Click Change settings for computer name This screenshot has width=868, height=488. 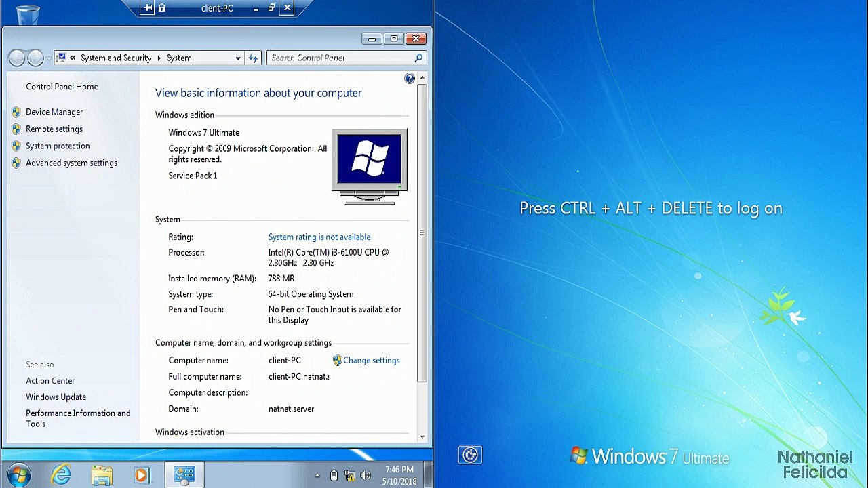tap(371, 361)
